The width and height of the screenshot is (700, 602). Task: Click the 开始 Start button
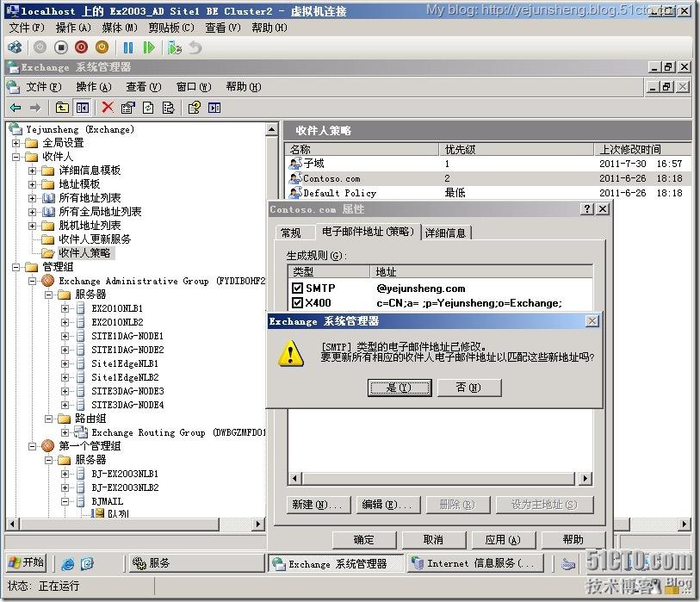(27, 562)
